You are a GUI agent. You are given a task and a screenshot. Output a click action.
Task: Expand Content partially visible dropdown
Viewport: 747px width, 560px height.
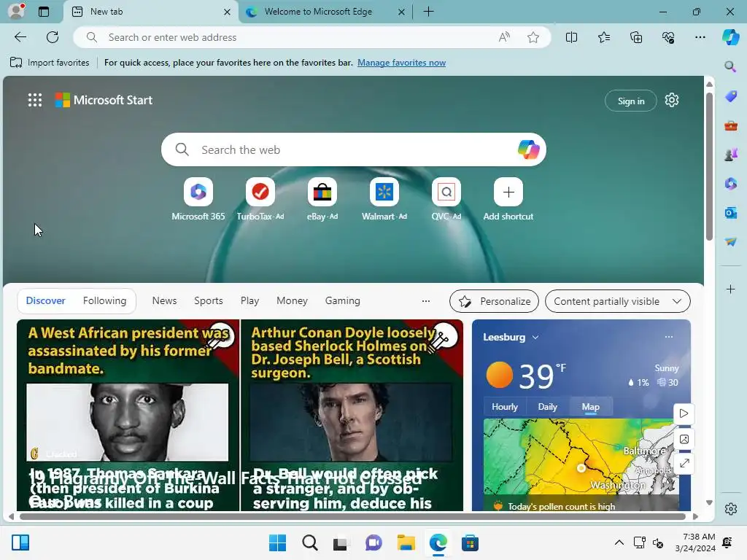coord(617,301)
